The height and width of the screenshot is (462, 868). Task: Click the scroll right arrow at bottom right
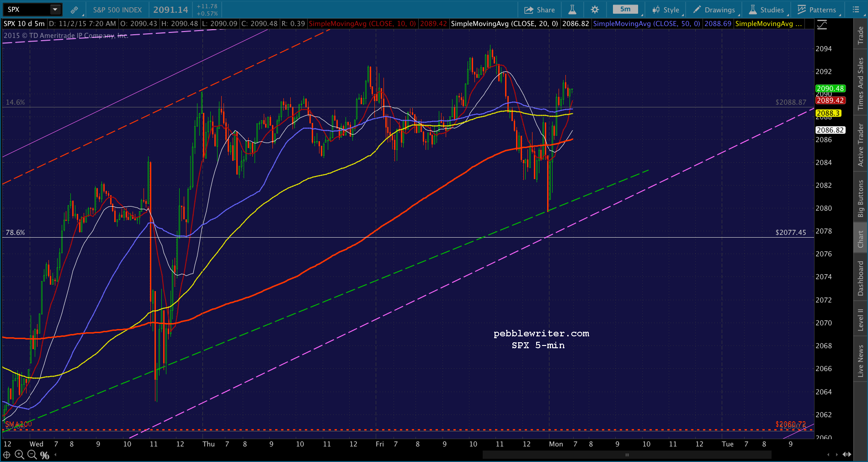pos(837,455)
